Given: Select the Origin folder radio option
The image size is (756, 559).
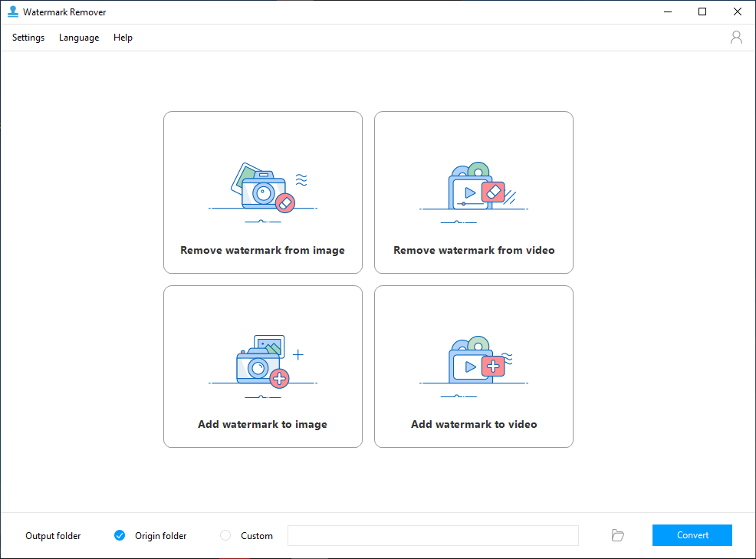Looking at the screenshot, I should (120, 535).
